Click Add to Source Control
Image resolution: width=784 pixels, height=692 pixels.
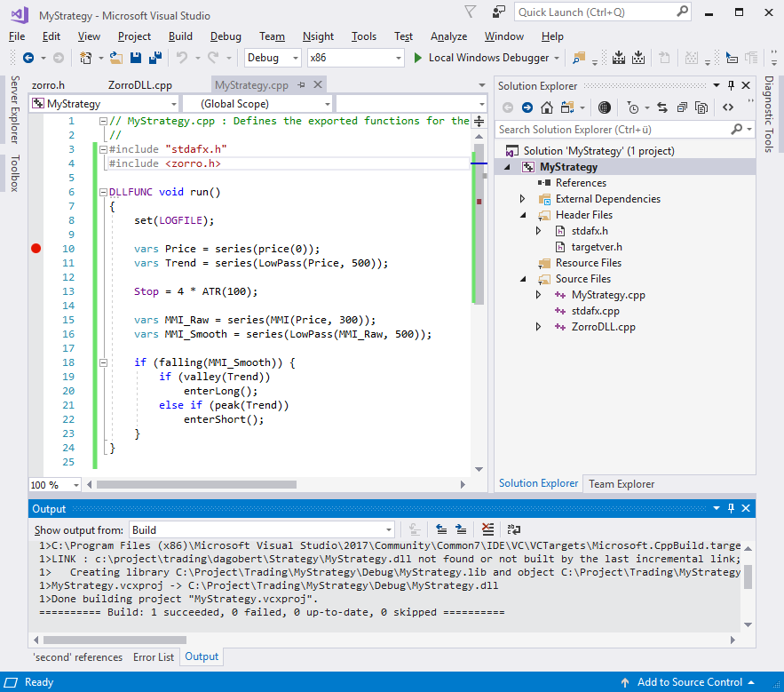(689, 682)
